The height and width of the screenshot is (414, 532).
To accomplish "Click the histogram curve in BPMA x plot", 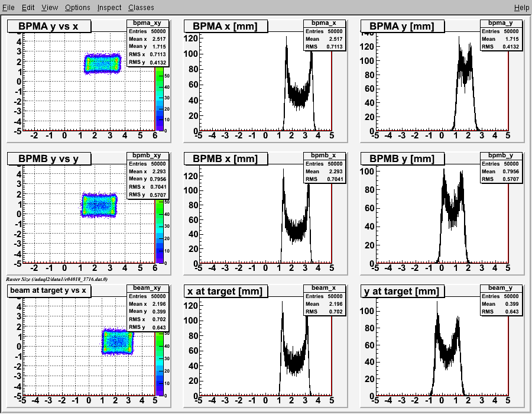I will click(x=299, y=97).
